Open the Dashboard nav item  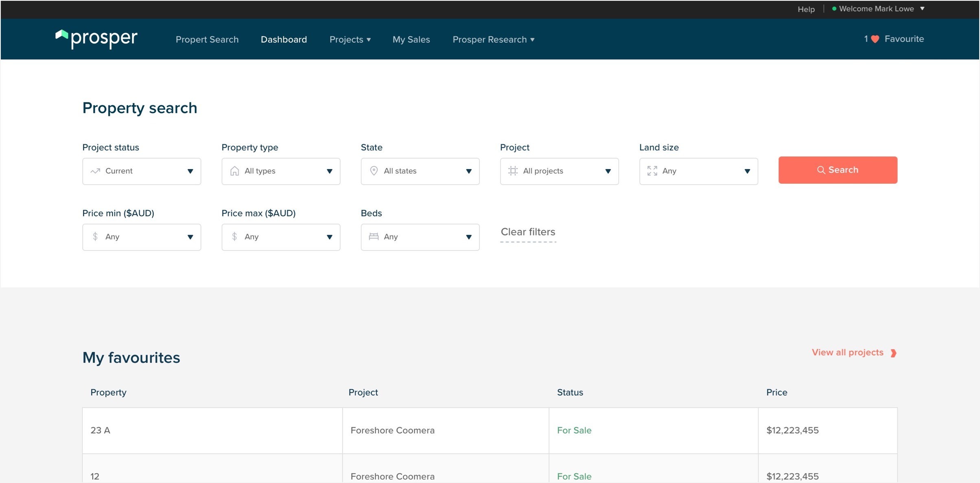point(284,39)
